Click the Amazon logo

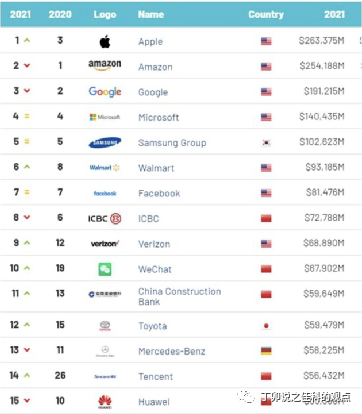click(x=105, y=65)
